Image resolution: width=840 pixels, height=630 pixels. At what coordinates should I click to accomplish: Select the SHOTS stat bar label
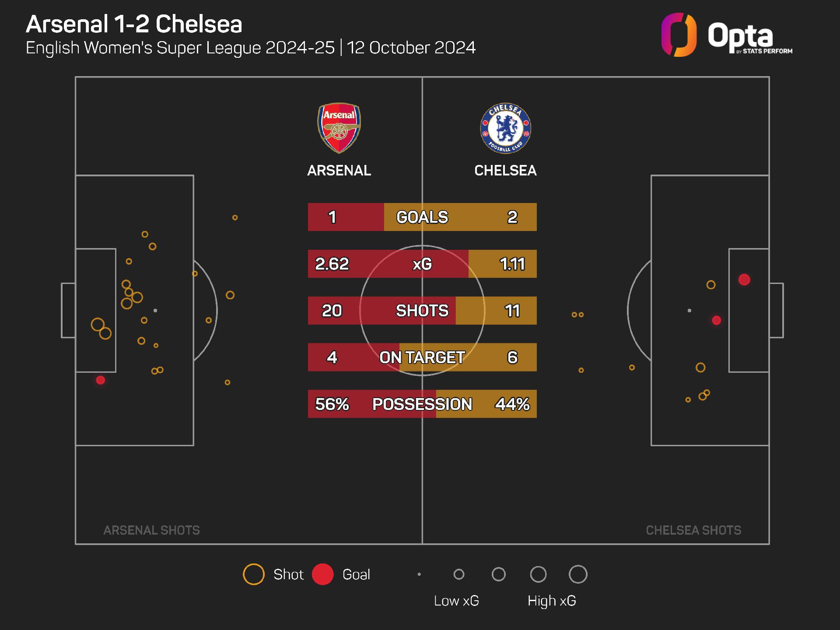click(x=422, y=311)
